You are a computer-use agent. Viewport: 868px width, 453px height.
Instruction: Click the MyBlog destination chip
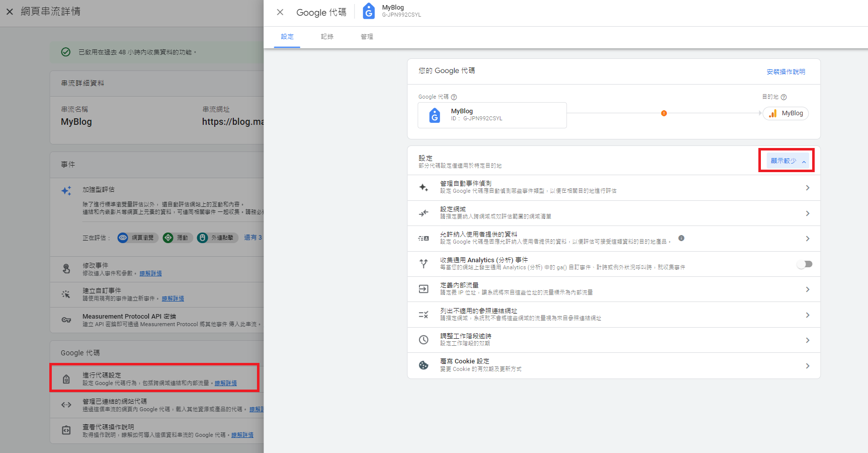coord(786,114)
